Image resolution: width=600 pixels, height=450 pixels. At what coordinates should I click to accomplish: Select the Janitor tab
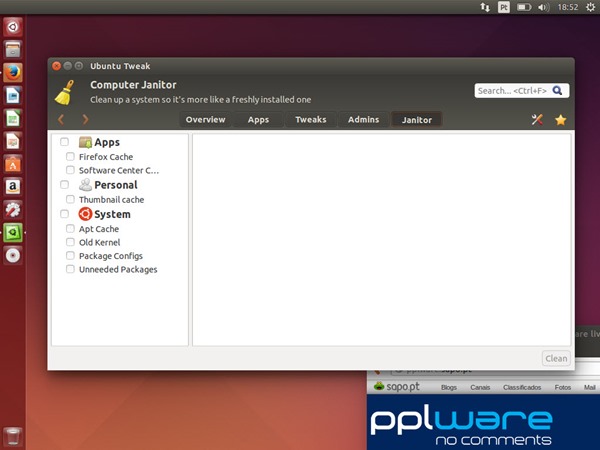[417, 120]
